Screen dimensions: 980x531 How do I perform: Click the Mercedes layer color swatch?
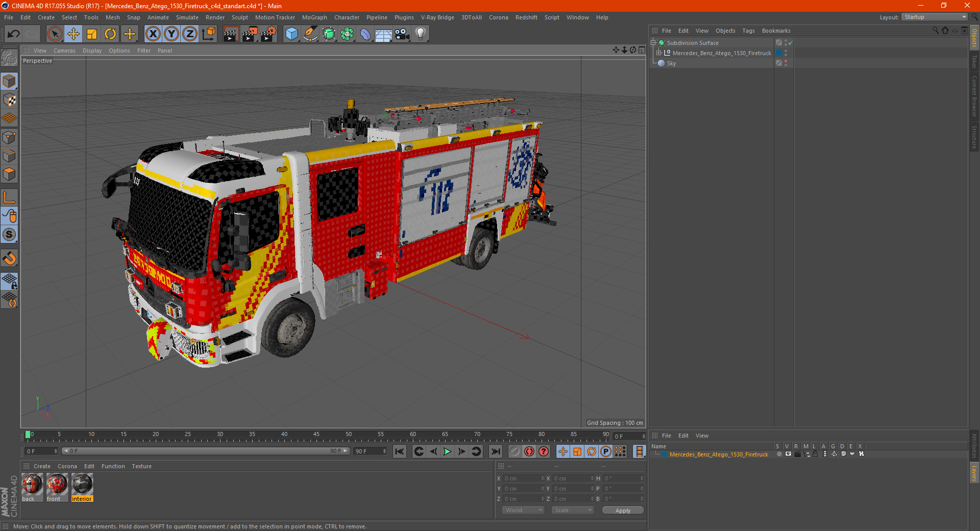click(664, 454)
